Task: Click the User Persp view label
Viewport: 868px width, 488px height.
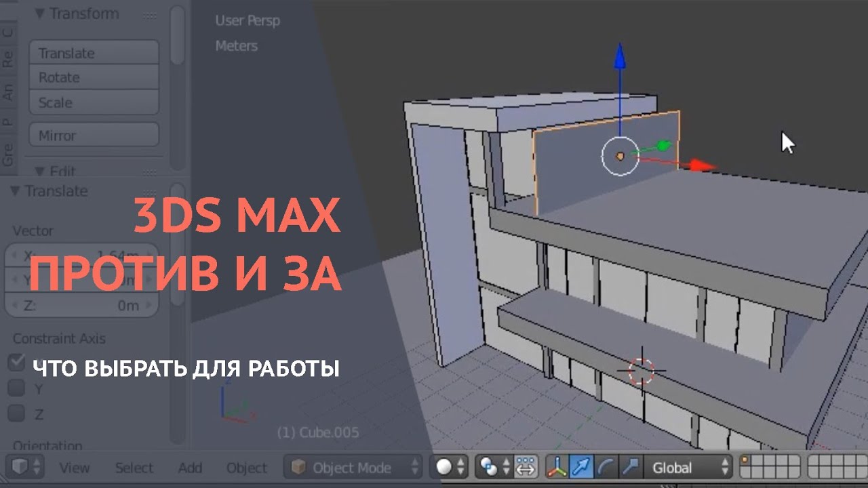Action: click(248, 20)
